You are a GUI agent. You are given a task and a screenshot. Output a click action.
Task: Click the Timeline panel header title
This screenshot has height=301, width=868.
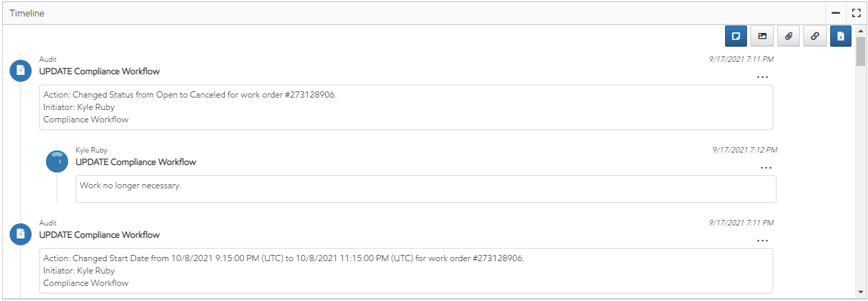pos(27,13)
